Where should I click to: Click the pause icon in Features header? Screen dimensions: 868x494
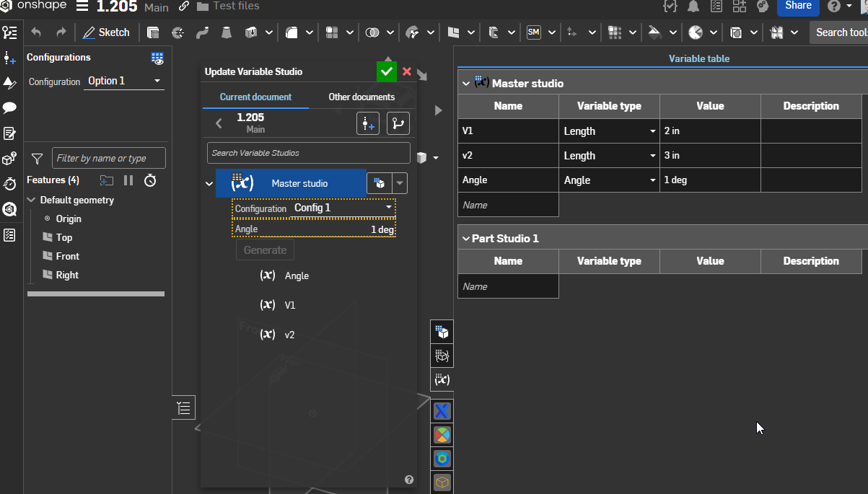point(128,180)
